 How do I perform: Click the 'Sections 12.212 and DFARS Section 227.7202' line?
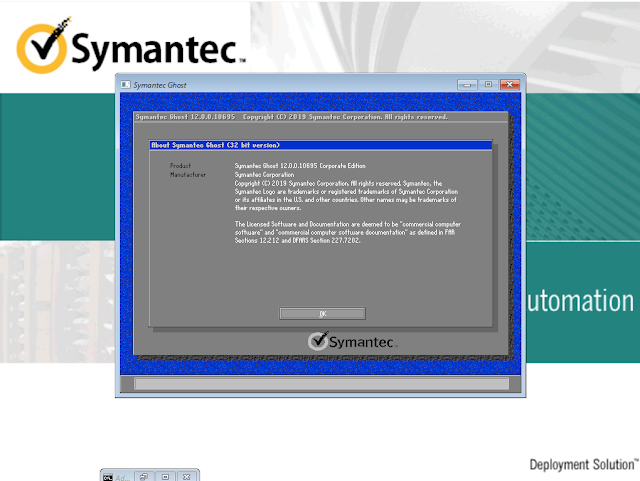297,240
